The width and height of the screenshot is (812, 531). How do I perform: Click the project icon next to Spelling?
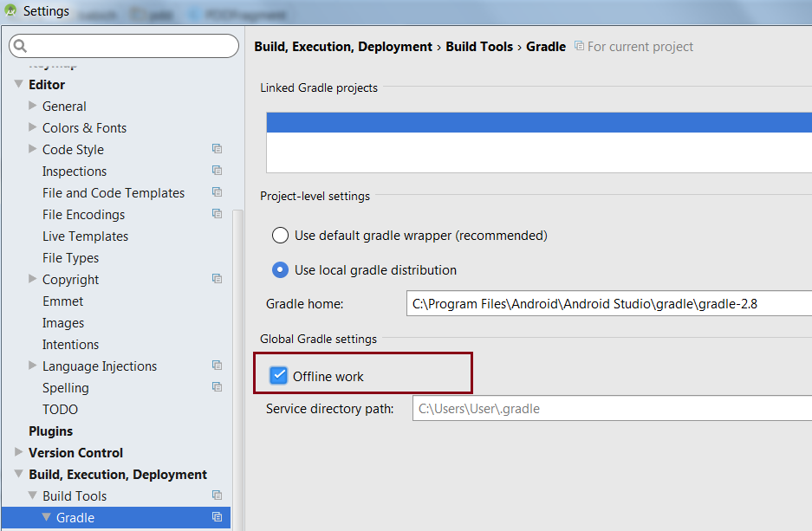point(217,387)
